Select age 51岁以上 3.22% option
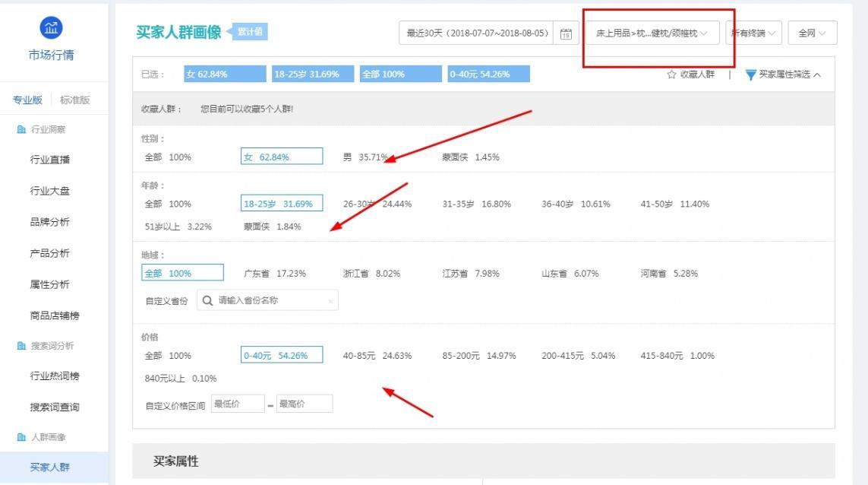 178,227
